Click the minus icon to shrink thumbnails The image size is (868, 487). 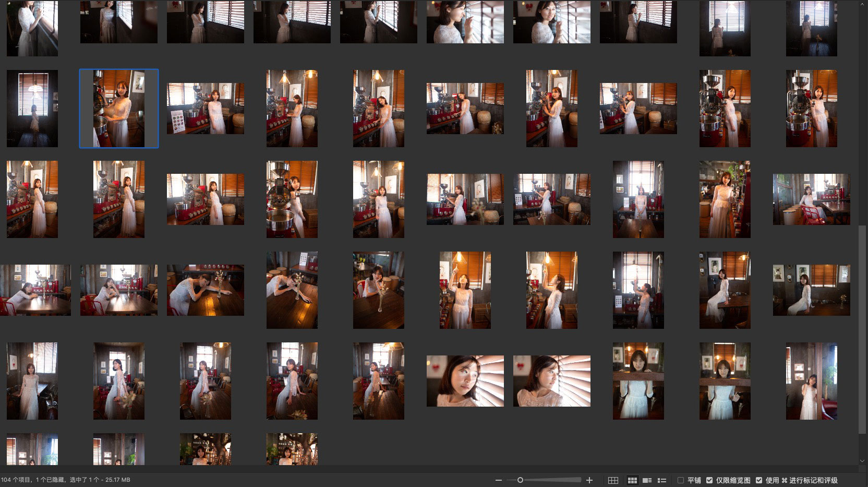499,480
